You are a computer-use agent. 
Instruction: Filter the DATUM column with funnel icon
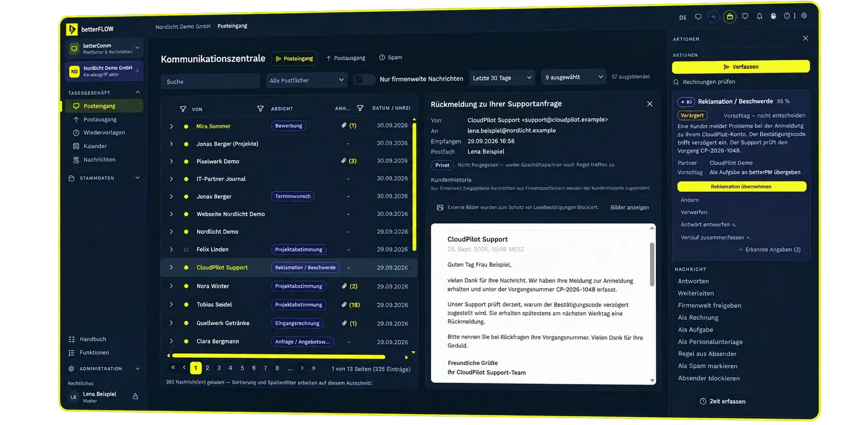360,108
